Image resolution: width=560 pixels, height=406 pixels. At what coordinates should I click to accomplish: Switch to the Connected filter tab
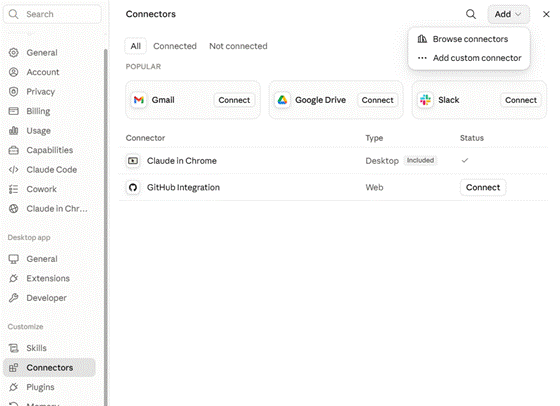[x=175, y=46]
